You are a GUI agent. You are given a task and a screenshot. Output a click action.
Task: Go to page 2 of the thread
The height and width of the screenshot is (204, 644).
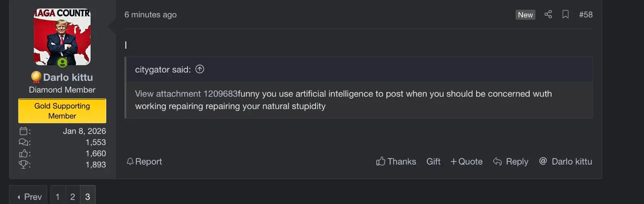pyautogui.click(x=72, y=197)
